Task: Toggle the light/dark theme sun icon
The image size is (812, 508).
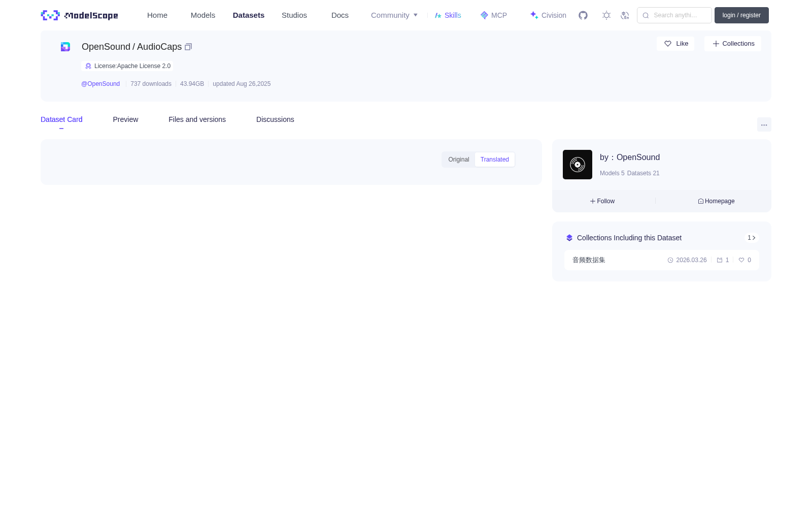Action: 606,15
